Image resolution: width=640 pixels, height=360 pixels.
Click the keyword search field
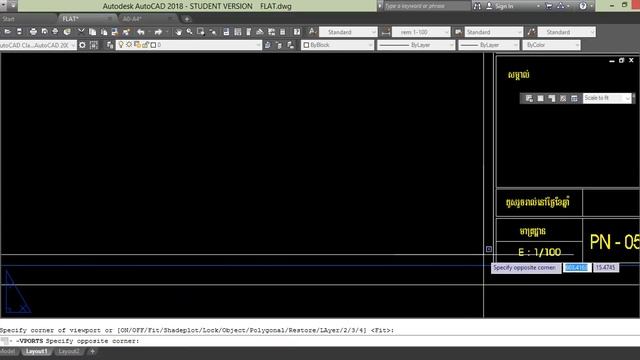pos(427,6)
